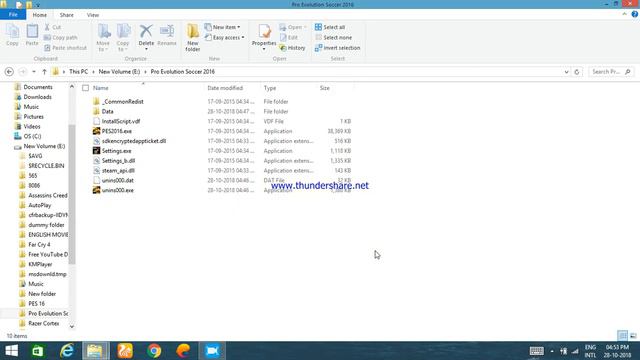Select Settings.exe file
Screen dimensions: 640x360
[x=116, y=151]
